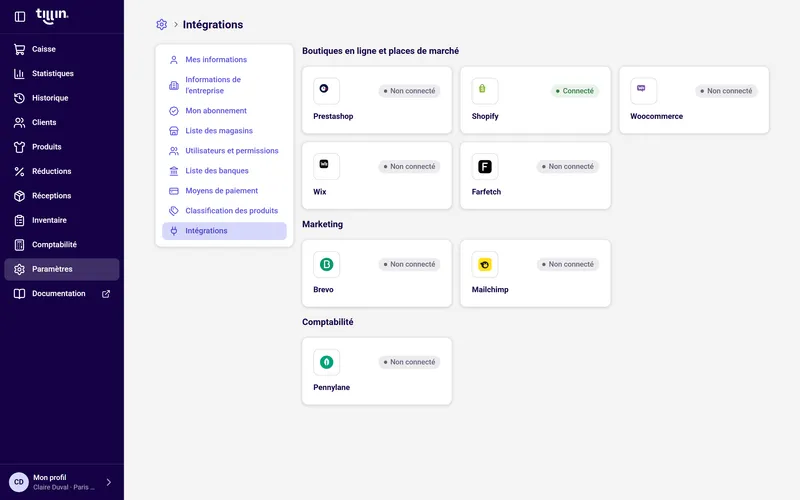Select Intégrations in settings menu
Viewport: 800px width, 500px height.
coord(224,231)
